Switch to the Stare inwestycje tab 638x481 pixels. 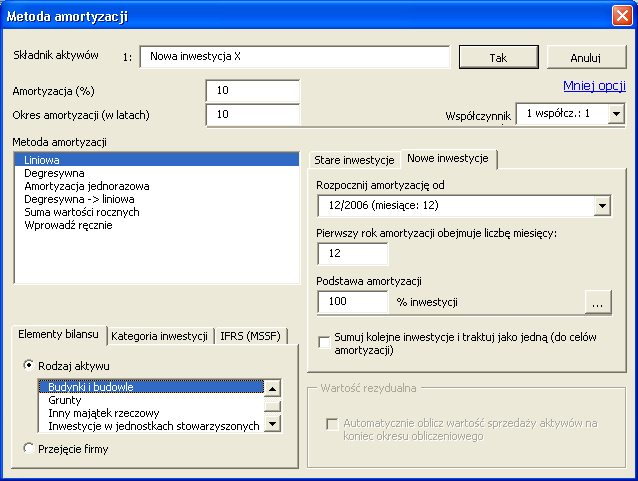point(354,160)
